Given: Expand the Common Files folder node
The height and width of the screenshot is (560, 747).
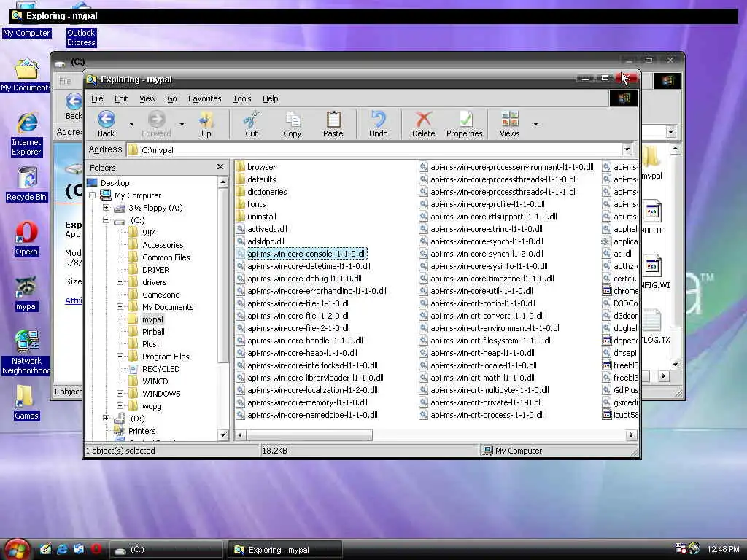Looking at the screenshot, I should 120,257.
